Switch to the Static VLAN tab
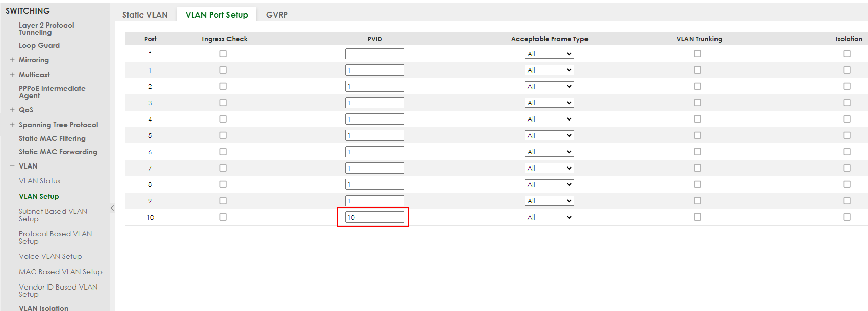 [145, 15]
